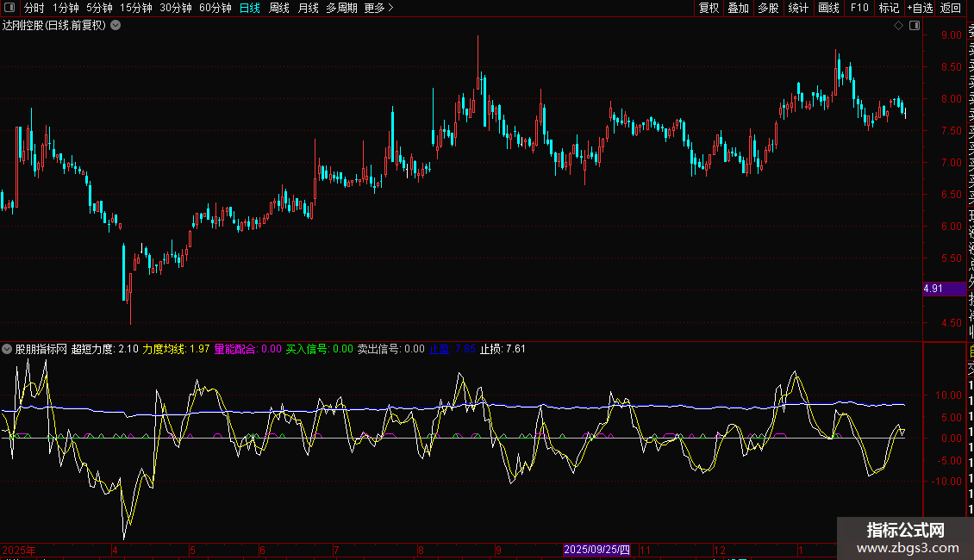
Task: Click the stock title 达刚控股(日线.前复权)
Action: (54, 26)
